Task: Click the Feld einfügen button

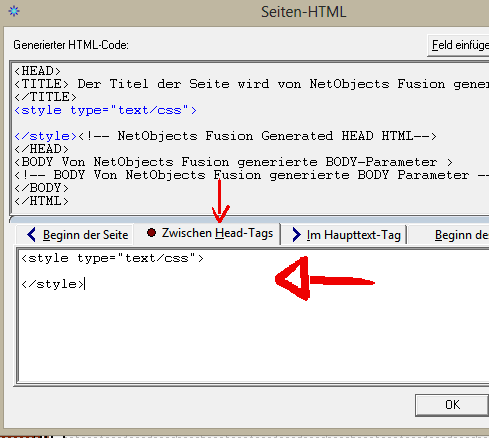Action: point(459,45)
